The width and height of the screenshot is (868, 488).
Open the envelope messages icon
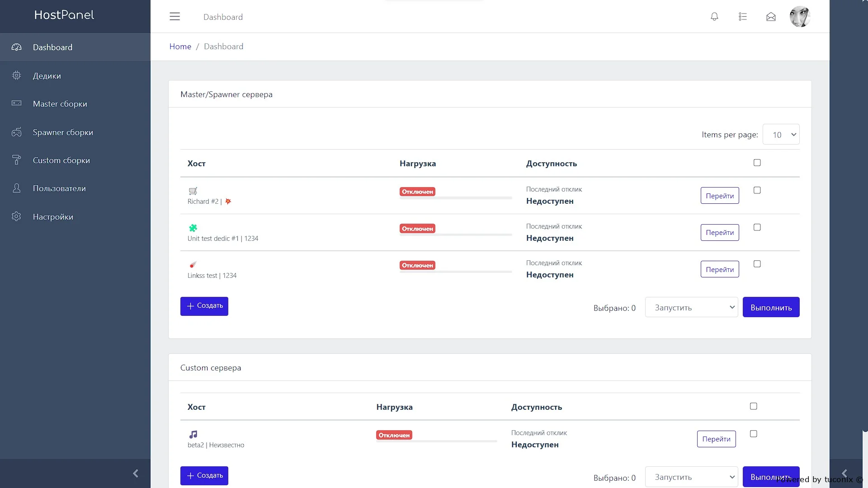771,17
